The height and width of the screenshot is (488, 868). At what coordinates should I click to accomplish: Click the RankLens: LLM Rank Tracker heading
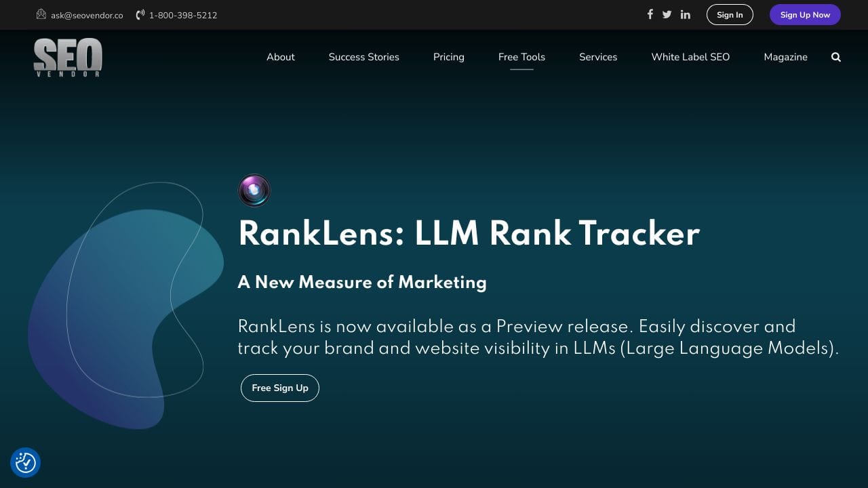pyautogui.click(x=469, y=233)
